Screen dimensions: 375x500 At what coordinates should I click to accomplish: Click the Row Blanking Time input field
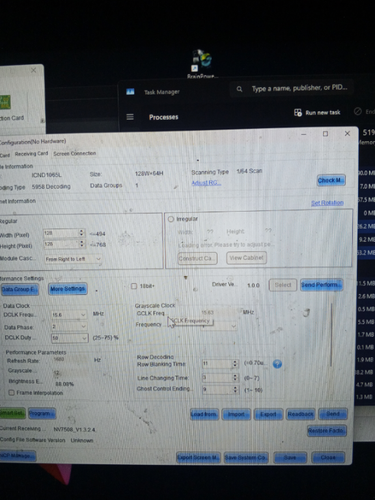pyautogui.click(x=217, y=364)
